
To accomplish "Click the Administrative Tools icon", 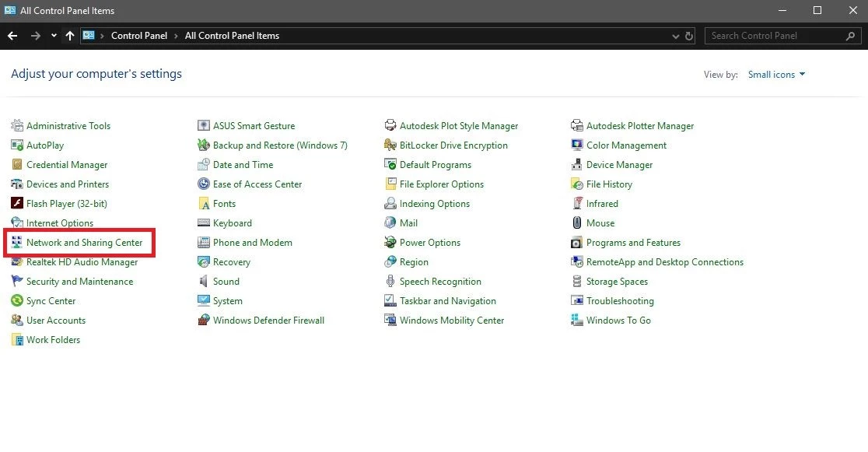I will (17, 126).
